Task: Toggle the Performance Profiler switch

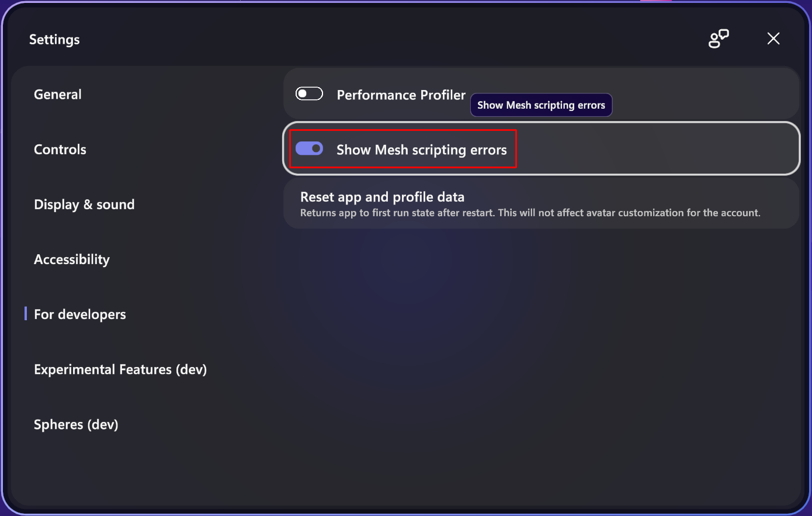Action: 309,93
